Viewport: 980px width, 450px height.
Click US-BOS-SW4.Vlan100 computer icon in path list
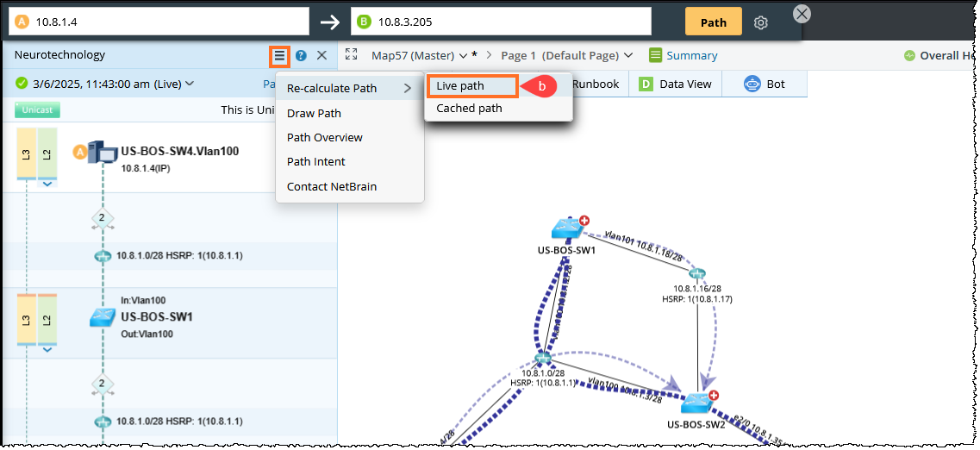click(103, 152)
